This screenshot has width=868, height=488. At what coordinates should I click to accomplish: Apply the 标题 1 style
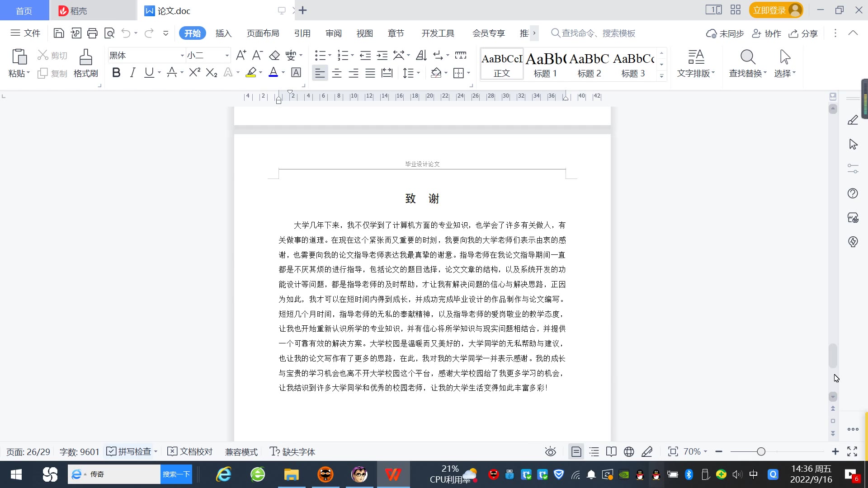tap(545, 64)
